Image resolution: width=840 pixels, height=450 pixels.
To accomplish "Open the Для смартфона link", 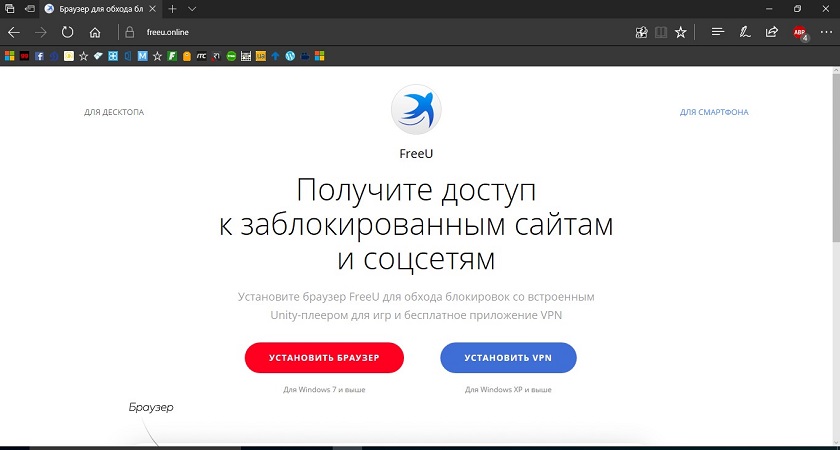I will [714, 112].
